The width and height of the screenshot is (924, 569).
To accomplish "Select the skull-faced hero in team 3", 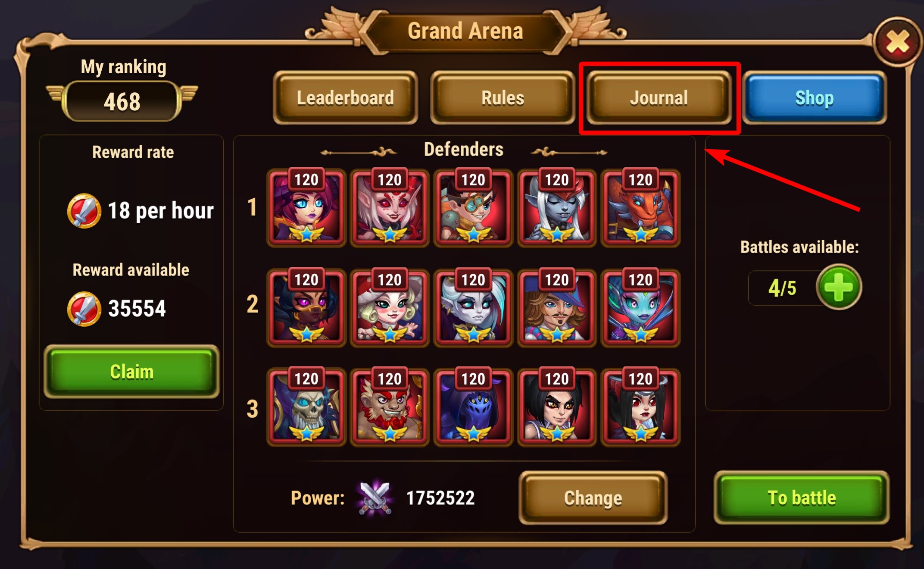I will (x=306, y=406).
